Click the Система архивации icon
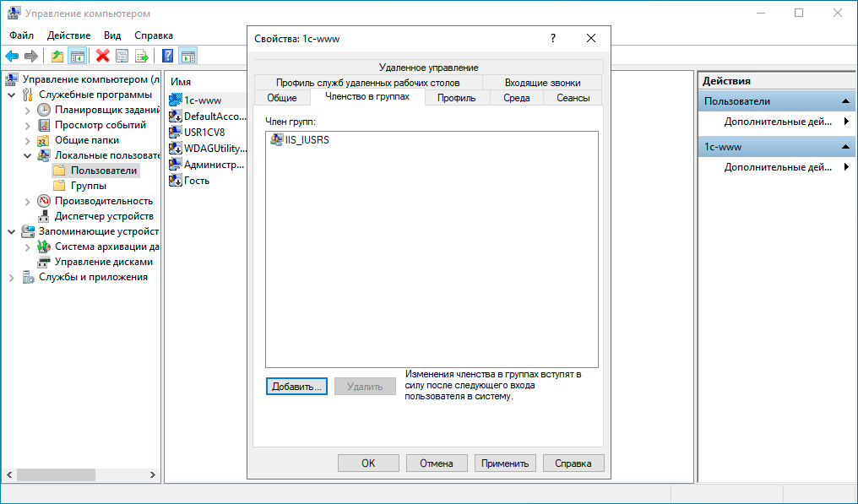This screenshot has width=858, height=504. (x=44, y=247)
